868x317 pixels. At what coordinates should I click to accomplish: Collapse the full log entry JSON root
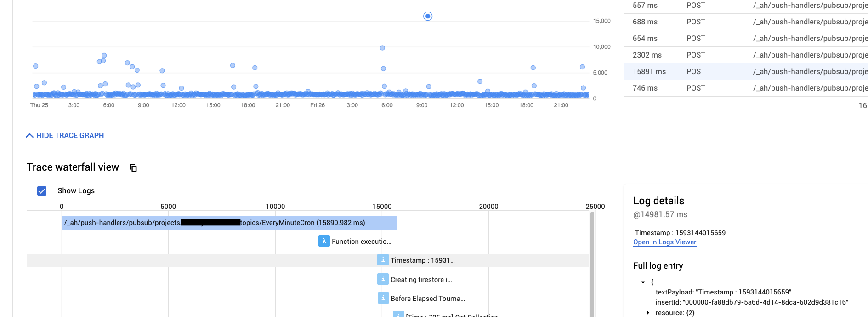click(x=643, y=282)
